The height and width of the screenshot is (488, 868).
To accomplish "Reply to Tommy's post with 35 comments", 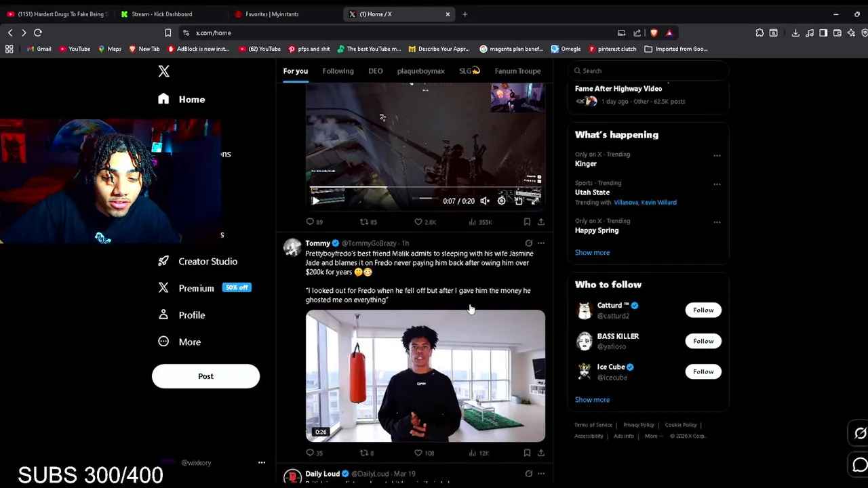I will point(314,453).
